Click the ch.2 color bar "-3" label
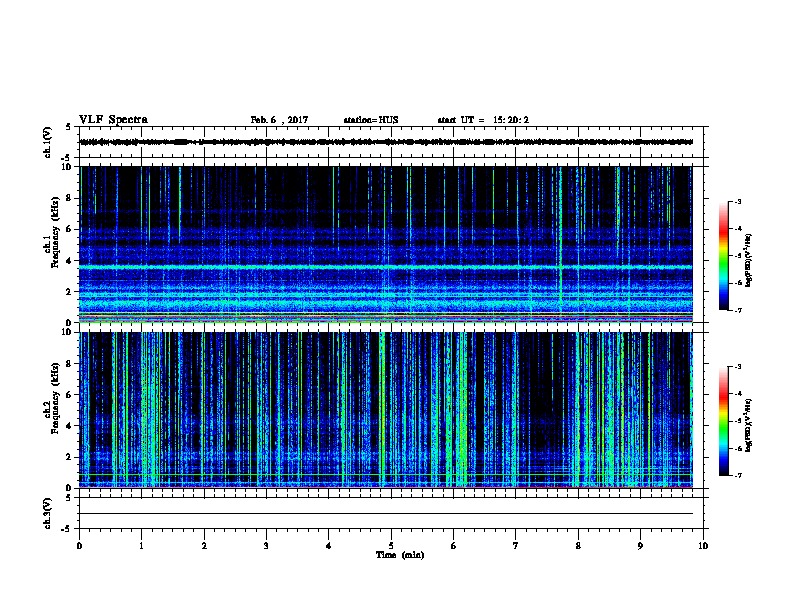This screenshot has height=612, width=792. (x=737, y=367)
